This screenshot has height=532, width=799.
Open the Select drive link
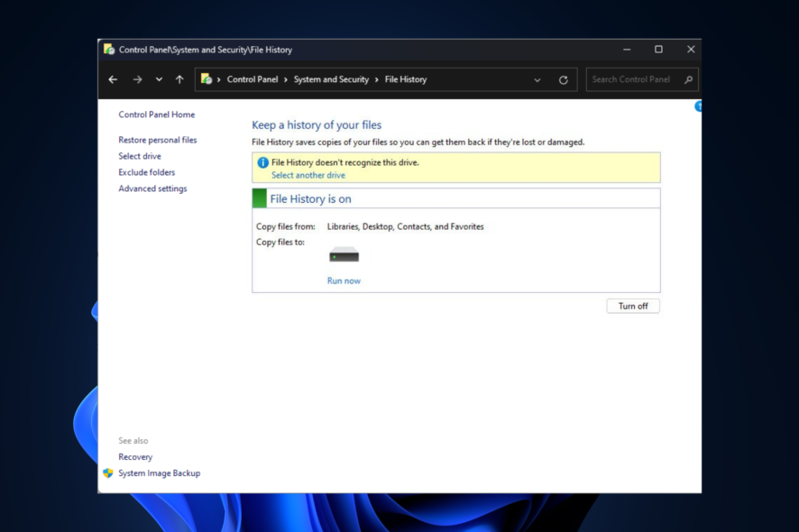[x=140, y=156]
